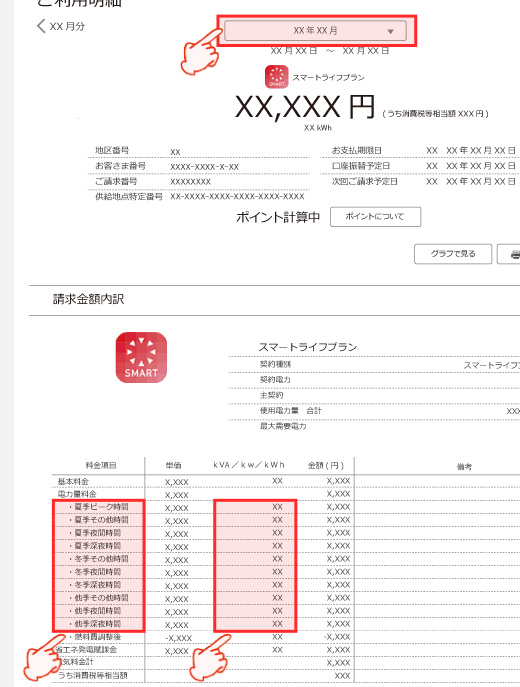Click the XXX amount in うち消費税等相当額 row

[342, 676]
